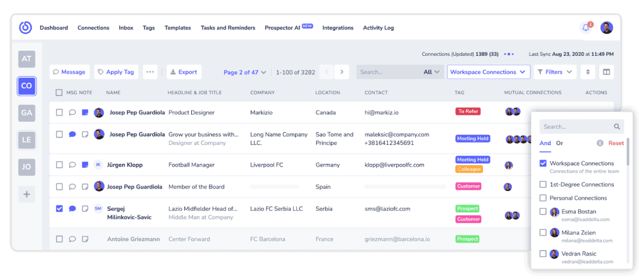The width and height of the screenshot is (644, 280).
Task: Open the column layout icon
Action: [x=606, y=72]
